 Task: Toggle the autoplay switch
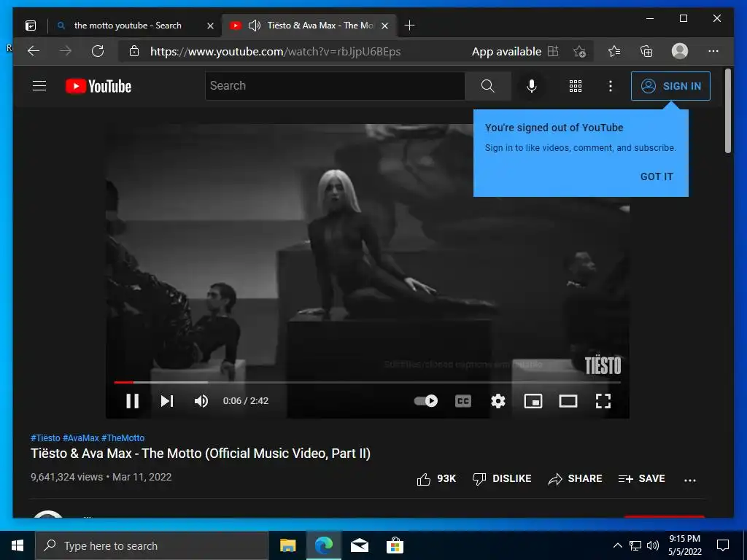point(426,401)
